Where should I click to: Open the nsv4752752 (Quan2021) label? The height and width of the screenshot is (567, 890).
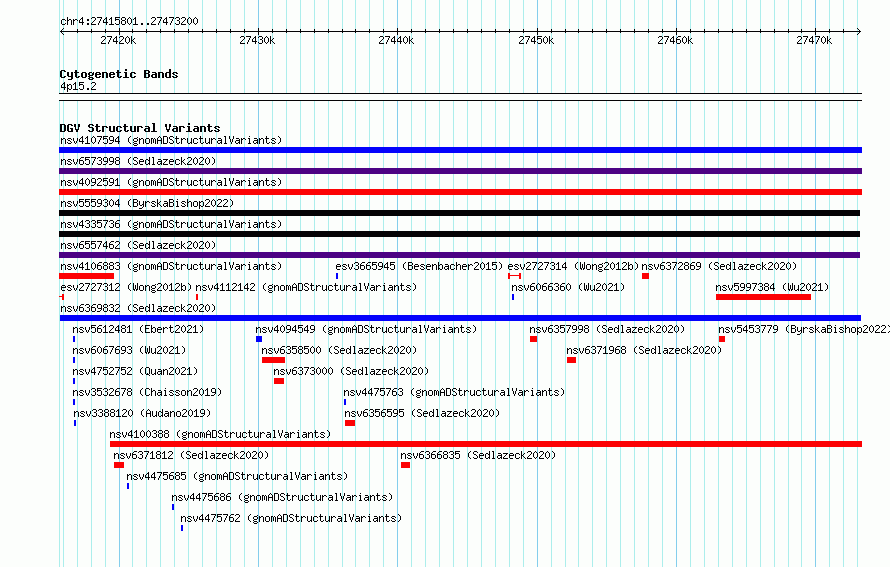click(x=135, y=371)
